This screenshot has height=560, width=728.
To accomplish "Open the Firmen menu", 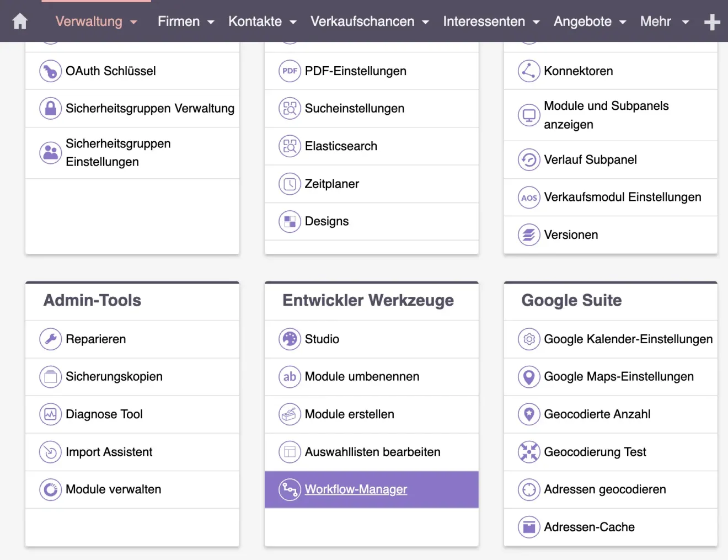I will 185,21.
